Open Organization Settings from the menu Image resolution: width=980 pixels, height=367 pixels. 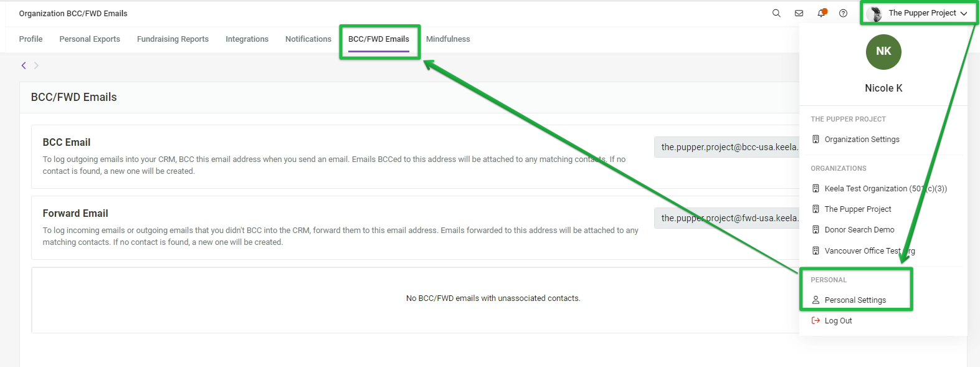[x=855, y=139]
